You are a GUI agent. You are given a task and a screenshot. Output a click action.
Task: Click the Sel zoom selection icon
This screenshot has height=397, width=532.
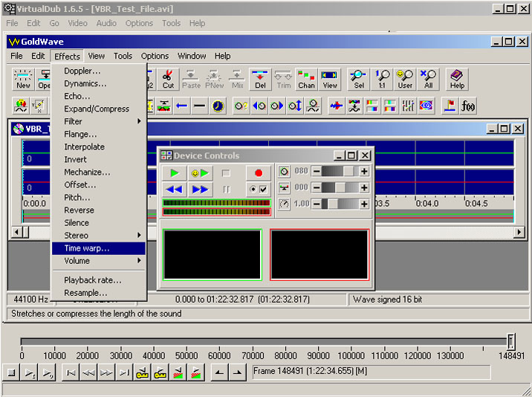click(359, 79)
